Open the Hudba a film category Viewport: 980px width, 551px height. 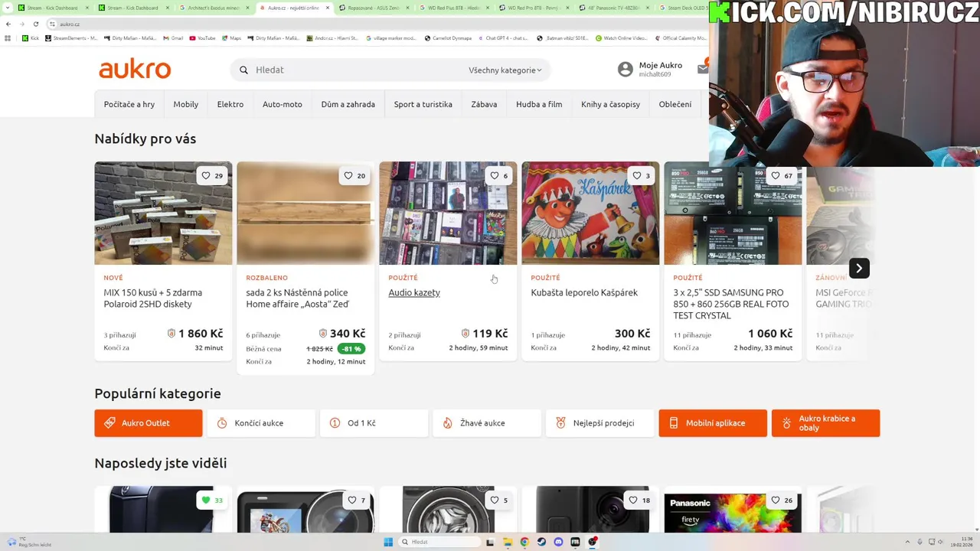tap(539, 104)
